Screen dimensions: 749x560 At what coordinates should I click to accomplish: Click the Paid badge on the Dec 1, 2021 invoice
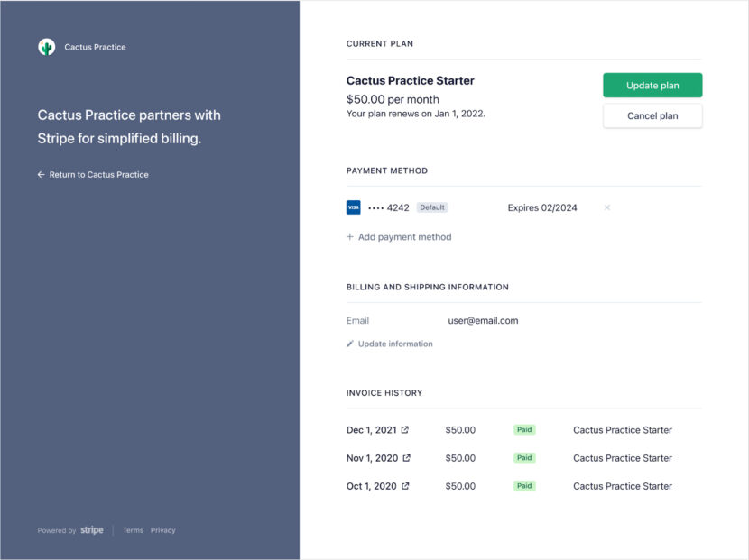pyautogui.click(x=524, y=430)
